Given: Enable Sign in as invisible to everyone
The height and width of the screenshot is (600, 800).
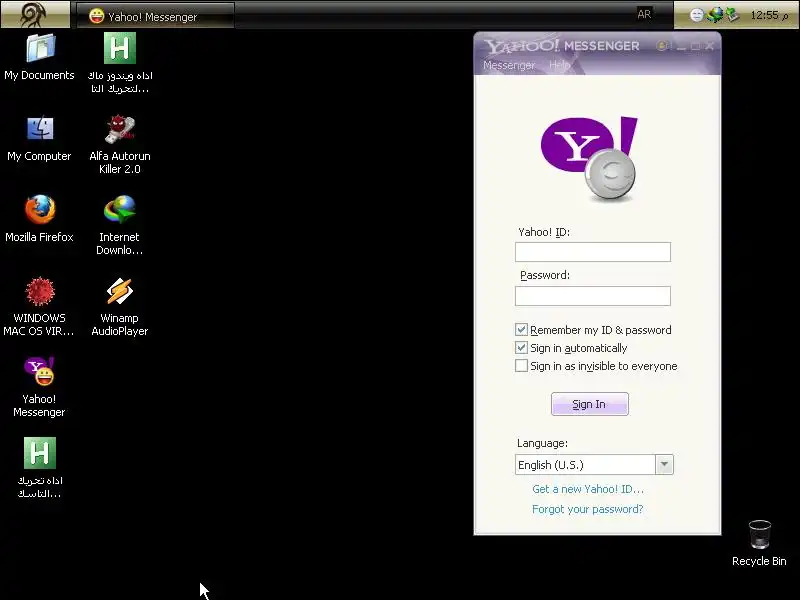Looking at the screenshot, I should (x=521, y=366).
